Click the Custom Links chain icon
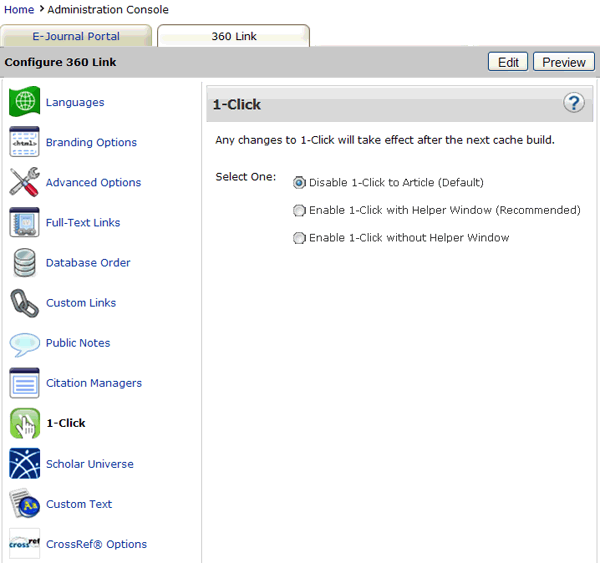This screenshot has height=563, width=600. click(x=24, y=303)
